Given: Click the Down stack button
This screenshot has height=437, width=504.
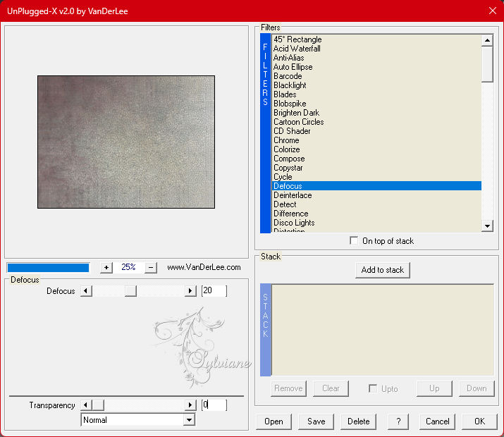Looking at the screenshot, I should (477, 388).
